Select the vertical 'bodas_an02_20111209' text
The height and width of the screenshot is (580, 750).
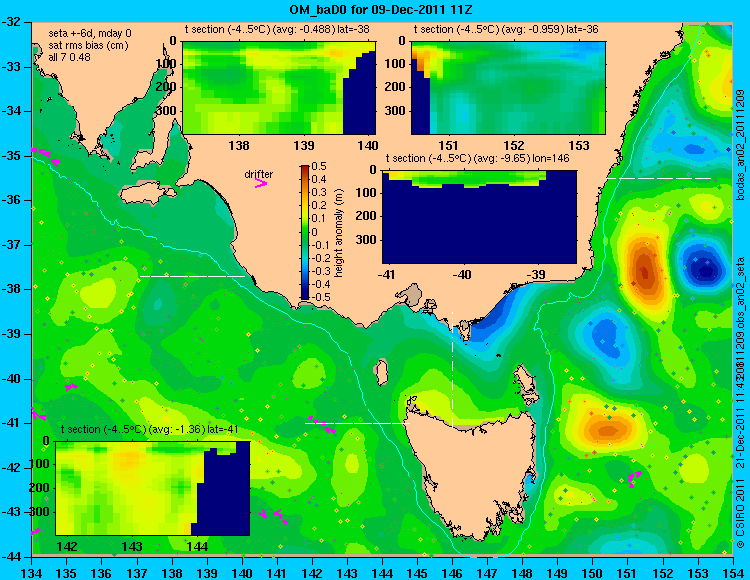coord(740,144)
